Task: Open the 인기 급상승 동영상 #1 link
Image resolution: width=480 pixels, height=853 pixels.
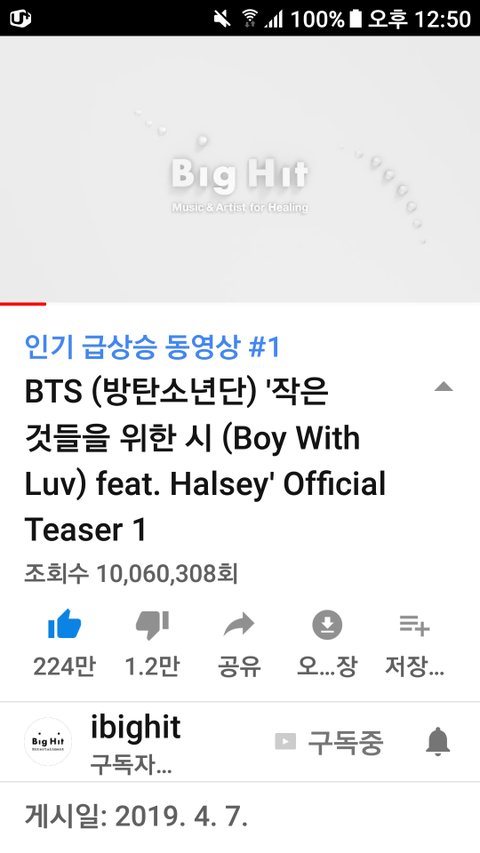Action: point(152,347)
